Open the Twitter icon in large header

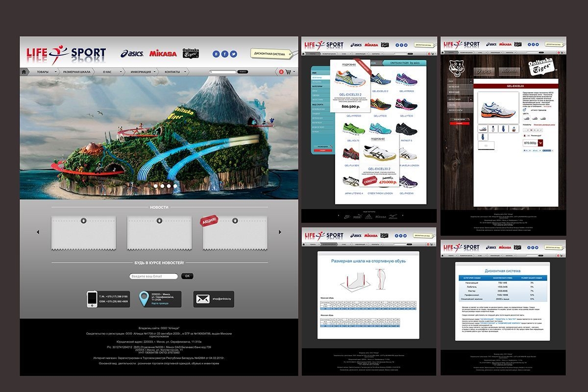click(x=234, y=54)
